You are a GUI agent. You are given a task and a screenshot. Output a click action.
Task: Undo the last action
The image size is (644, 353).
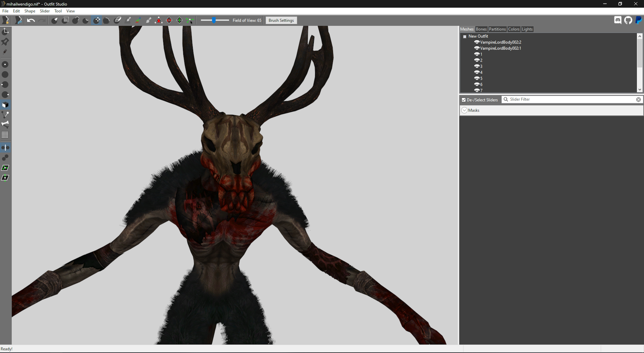[31, 20]
